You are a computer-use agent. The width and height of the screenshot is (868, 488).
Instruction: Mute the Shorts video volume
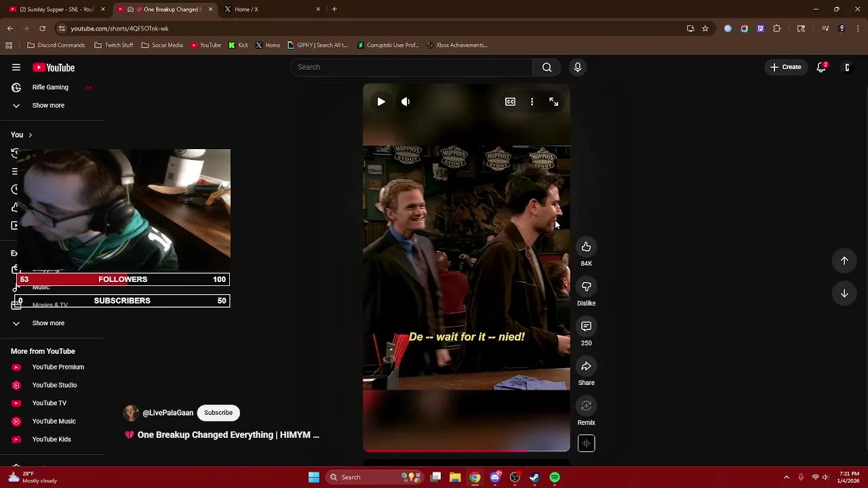click(406, 102)
